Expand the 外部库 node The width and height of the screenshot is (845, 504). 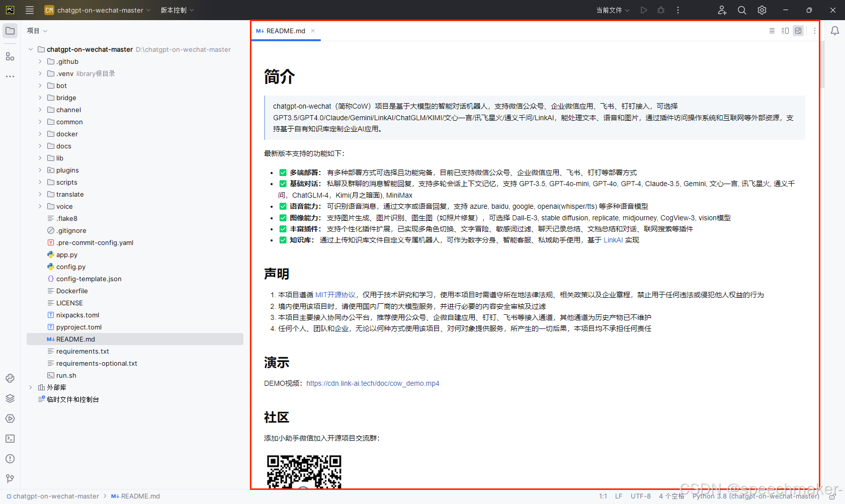pos(31,387)
